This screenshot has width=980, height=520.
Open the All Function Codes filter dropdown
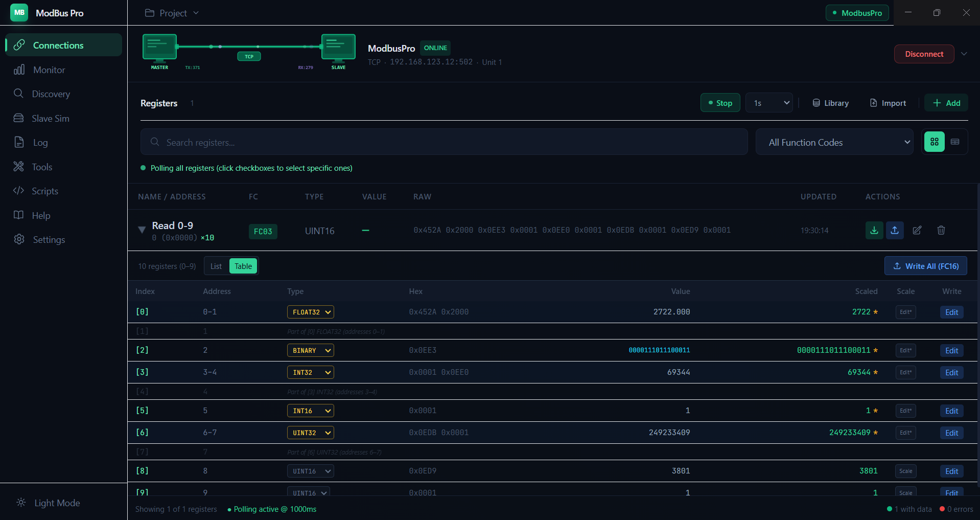click(x=834, y=142)
